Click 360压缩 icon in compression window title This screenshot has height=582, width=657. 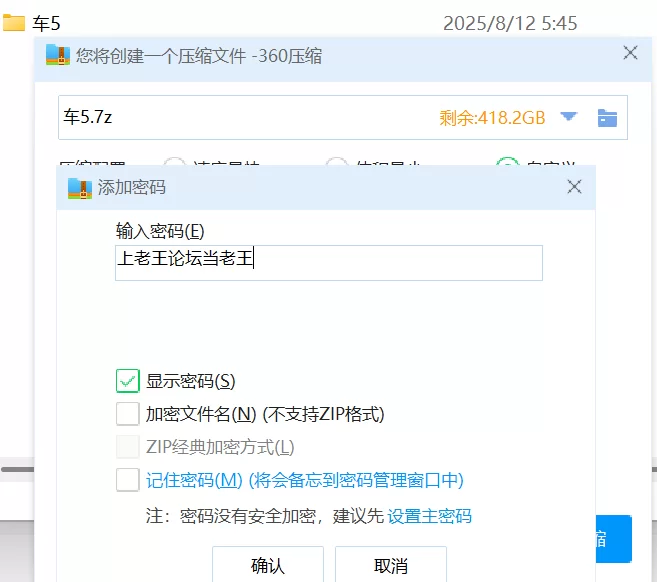click(x=58, y=55)
